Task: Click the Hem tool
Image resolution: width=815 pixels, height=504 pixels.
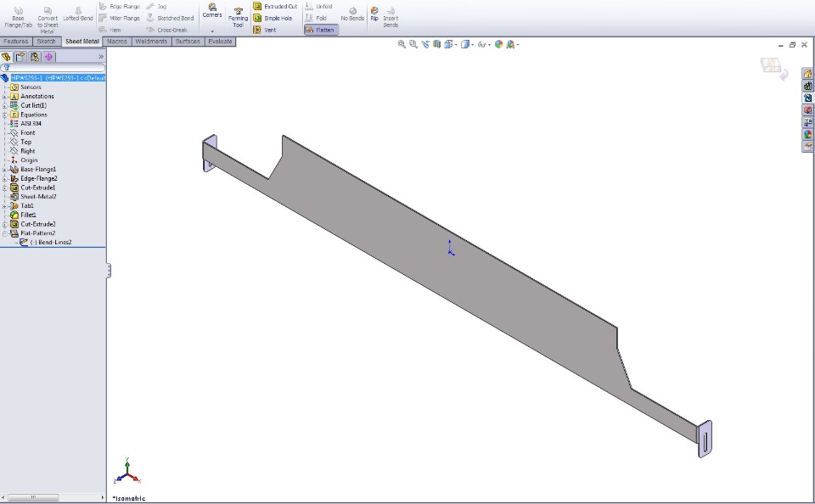Action: (110, 30)
